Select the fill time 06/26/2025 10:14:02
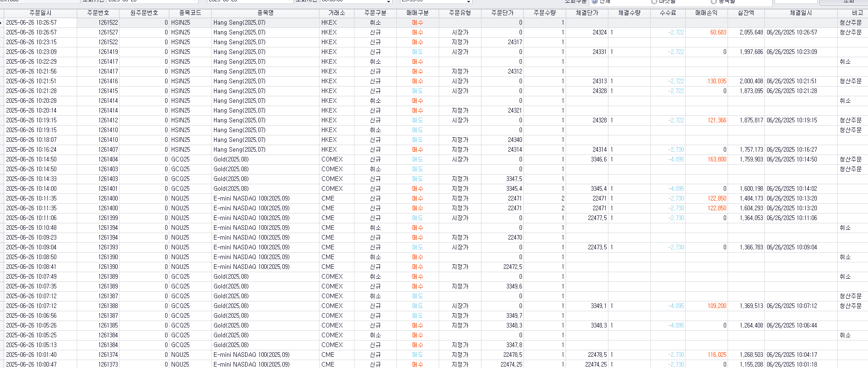Screen dimensions: 868x368 [792, 189]
